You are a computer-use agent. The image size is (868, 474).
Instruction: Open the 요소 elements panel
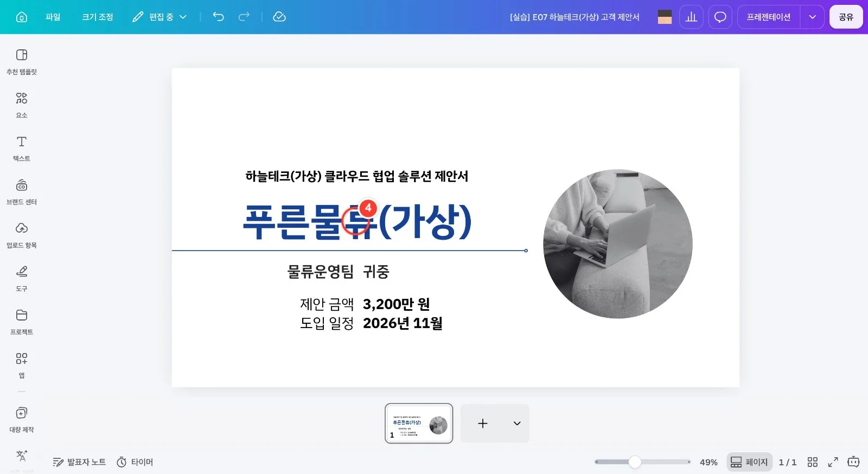point(22,105)
